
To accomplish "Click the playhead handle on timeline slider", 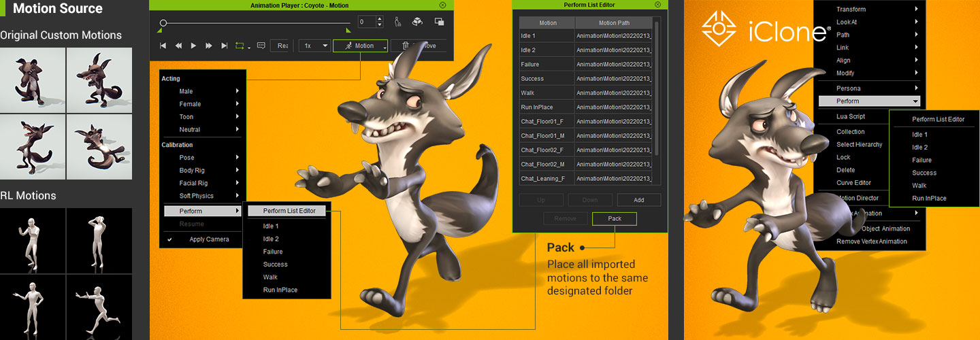I will [x=163, y=22].
